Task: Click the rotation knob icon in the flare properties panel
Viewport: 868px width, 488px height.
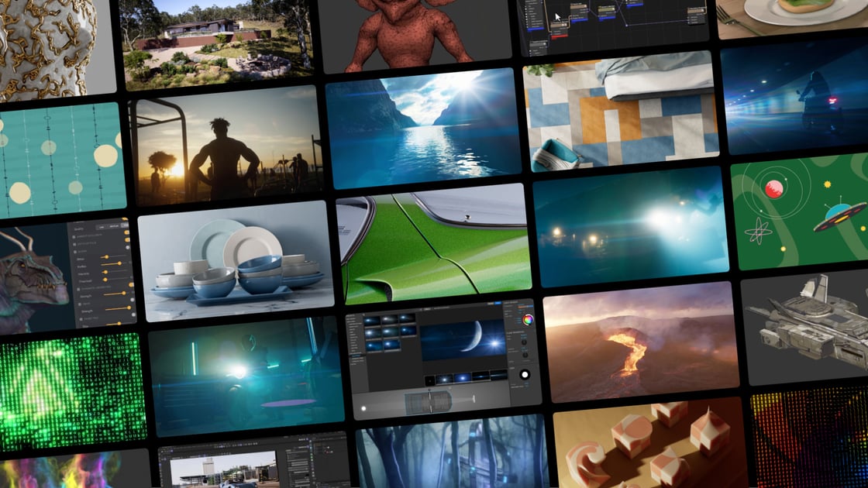Action: point(525,342)
